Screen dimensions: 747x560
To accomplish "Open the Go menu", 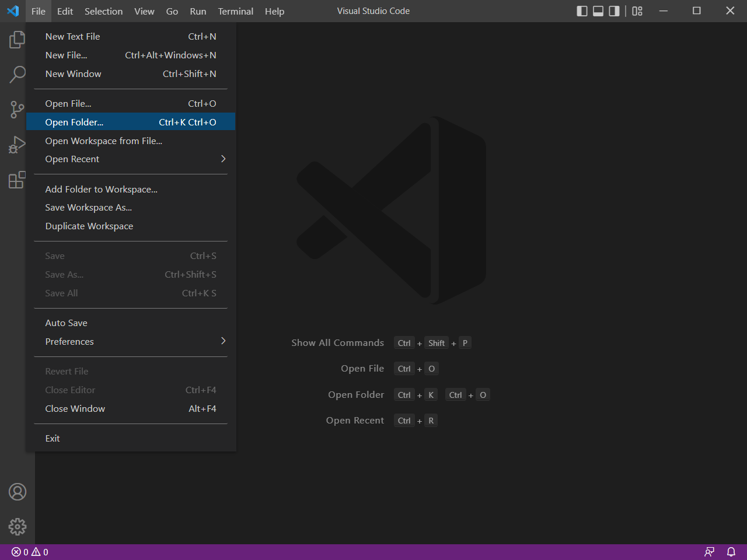I will [x=172, y=11].
